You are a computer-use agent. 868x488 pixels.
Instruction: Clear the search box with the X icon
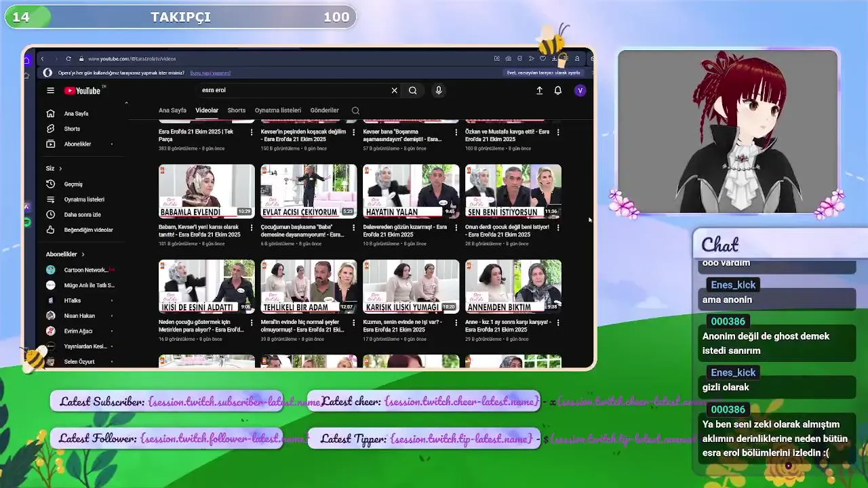click(x=394, y=90)
